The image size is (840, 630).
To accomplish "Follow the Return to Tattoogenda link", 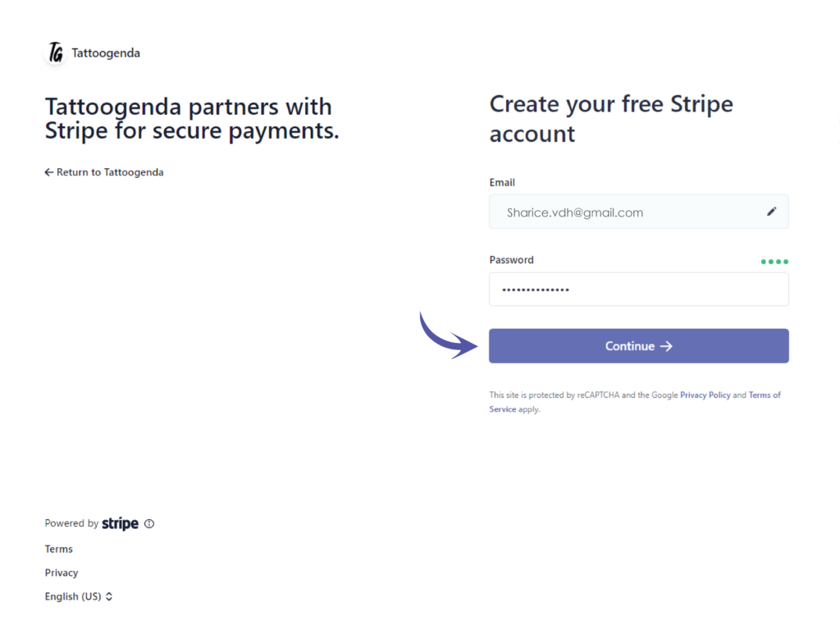I will (x=104, y=172).
